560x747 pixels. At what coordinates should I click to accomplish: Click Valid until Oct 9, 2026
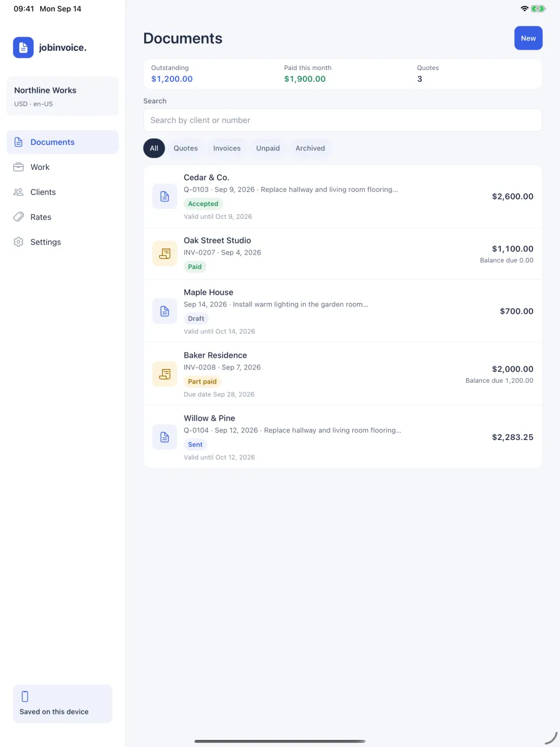[x=218, y=217]
